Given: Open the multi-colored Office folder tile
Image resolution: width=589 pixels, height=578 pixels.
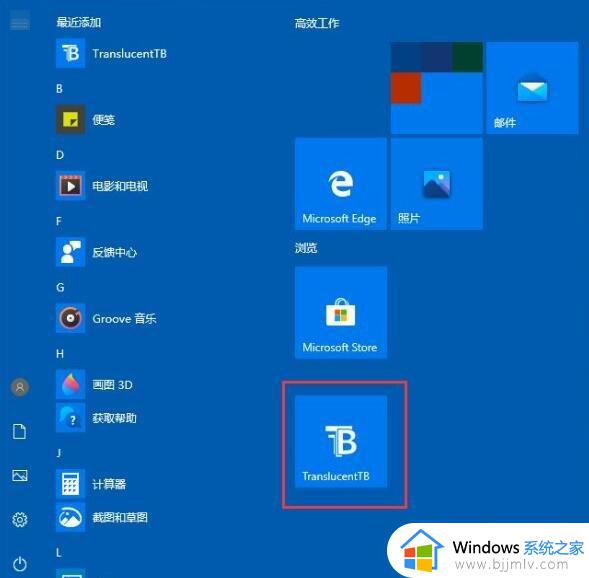Looking at the screenshot, I should pyautogui.click(x=436, y=88).
